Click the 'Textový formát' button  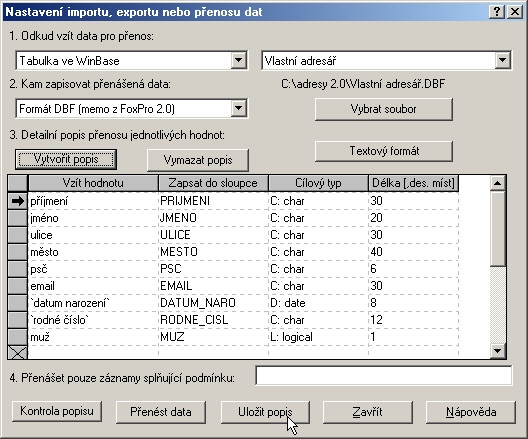[x=384, y=151]
